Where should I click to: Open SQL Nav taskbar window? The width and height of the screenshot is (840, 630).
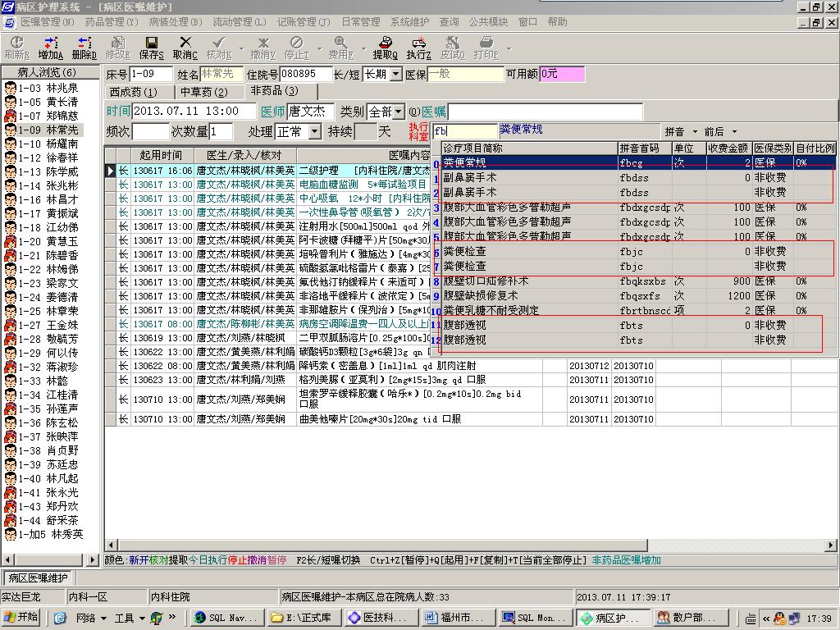click(228, 618)
